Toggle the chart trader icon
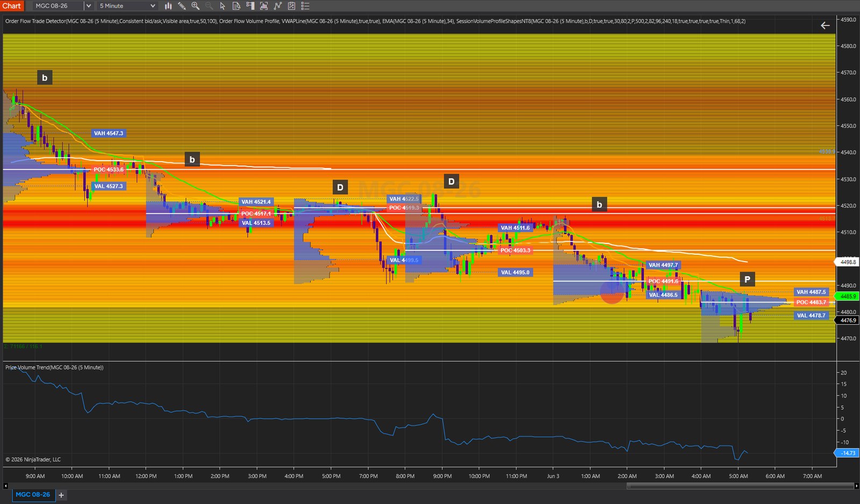Image resolution: width=860 pixels, height=504 pixels. pyautogui.click(x=250, y=6)
